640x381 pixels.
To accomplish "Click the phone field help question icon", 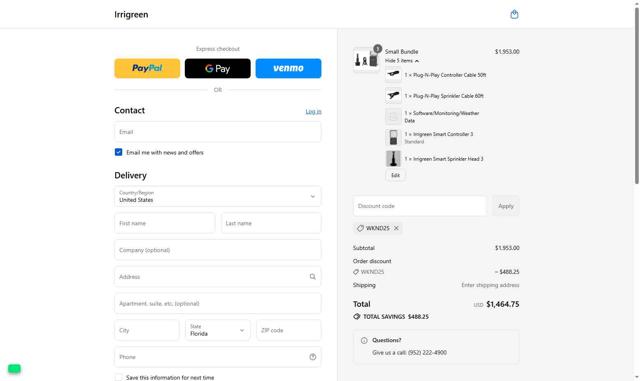I will (313, 357).
